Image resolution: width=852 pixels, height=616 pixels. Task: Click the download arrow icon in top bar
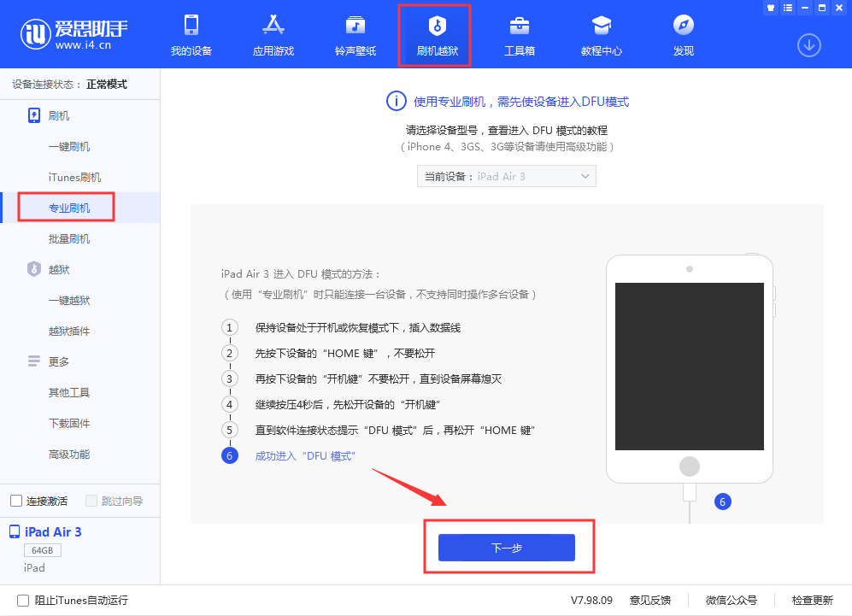808,45
